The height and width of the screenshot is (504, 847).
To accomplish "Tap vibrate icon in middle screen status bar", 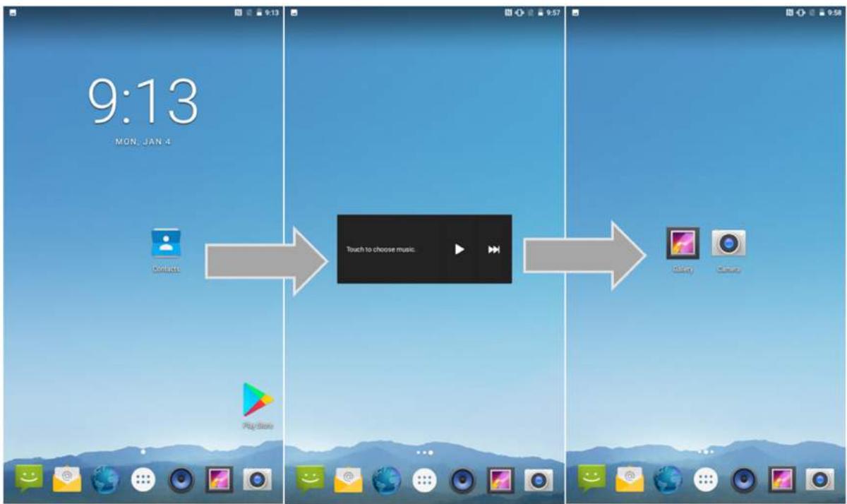I will (519, 13).
